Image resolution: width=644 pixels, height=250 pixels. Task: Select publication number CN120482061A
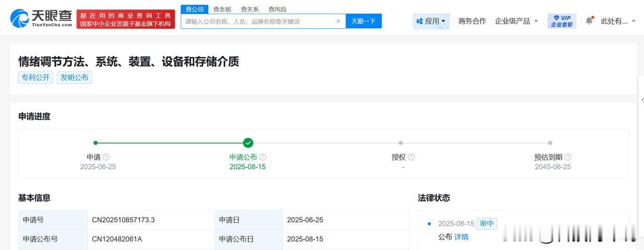117,239
